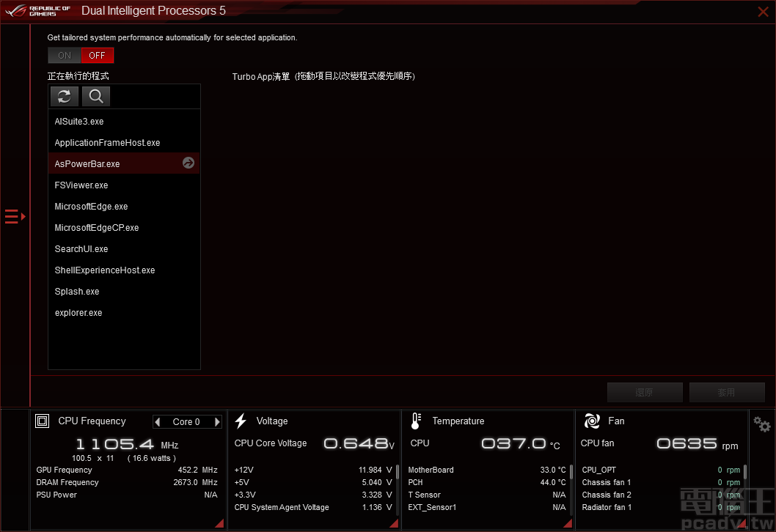The image size is (776, 532).
Task: Click the CPU System Agent Voltage row
Action: point(312,507)
